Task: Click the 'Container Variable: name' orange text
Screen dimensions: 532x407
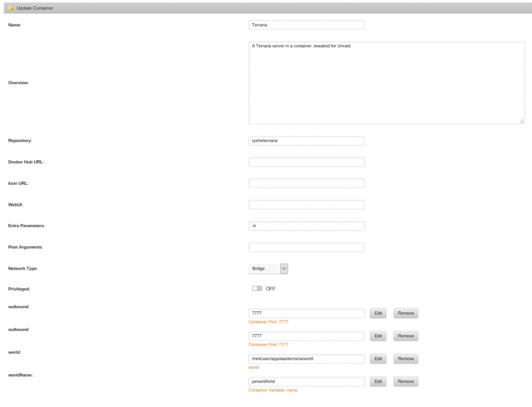Action: (273, 390)
